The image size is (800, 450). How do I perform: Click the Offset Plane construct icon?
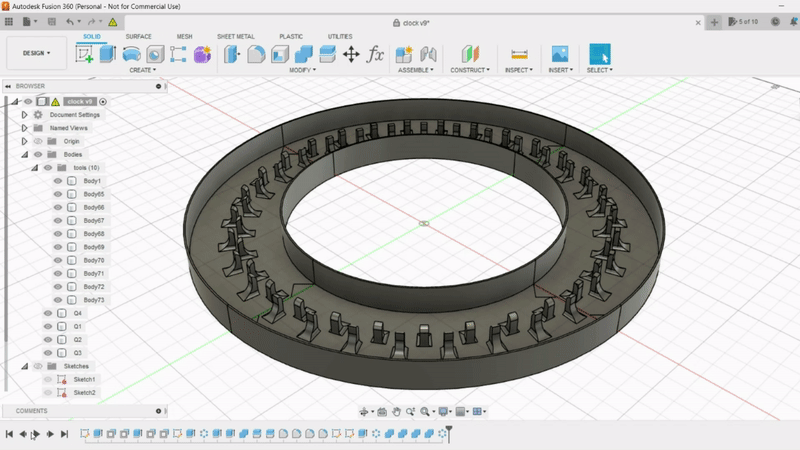470,54
